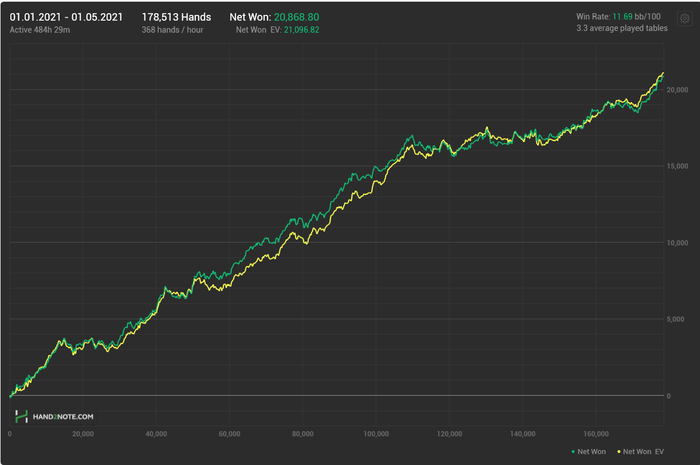Click the 3.3 average played tables text

tap(622, 28)
